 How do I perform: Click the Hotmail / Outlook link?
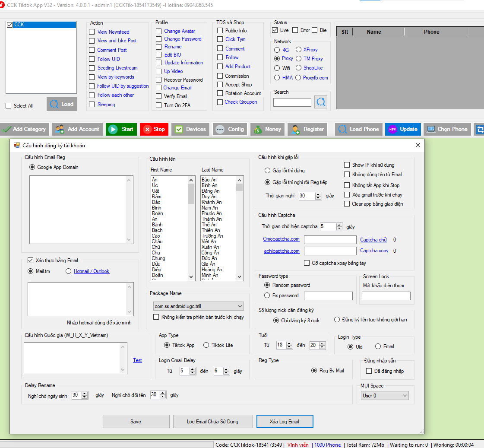pos(92,271)
